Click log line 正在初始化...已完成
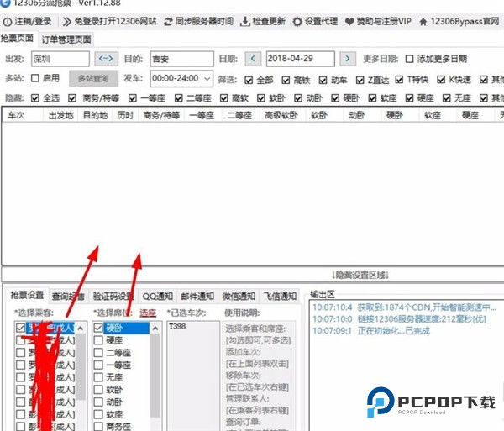Image resolution: width=504 pixels, height=431 pixels. coord(371,331)
